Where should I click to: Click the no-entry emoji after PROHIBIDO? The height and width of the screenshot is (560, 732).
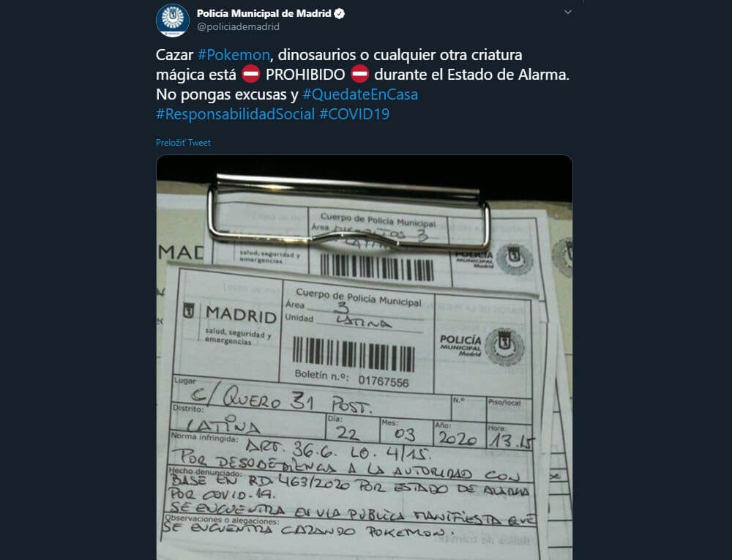(x=359, y=74)
